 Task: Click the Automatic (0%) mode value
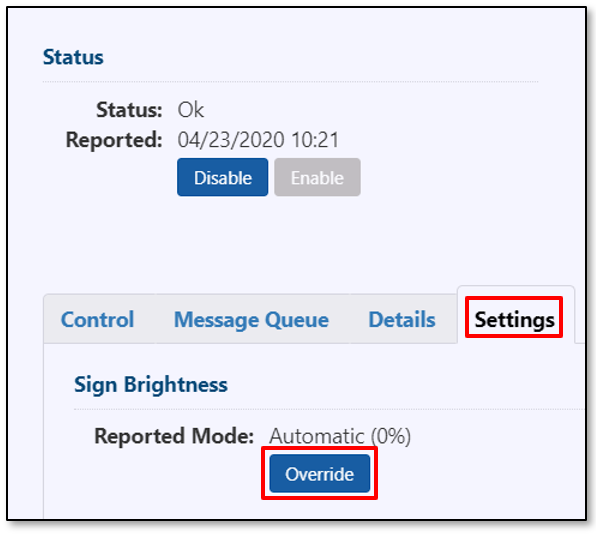[x=340, y=436]
